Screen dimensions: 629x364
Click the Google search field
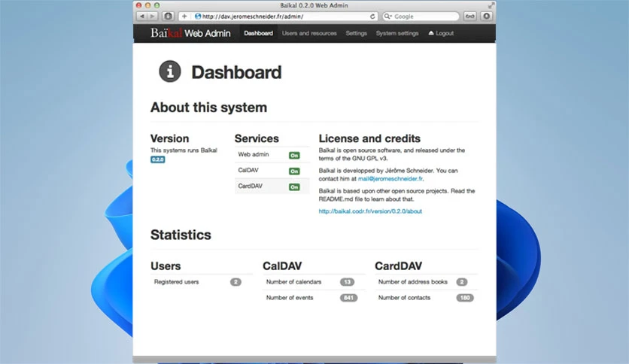(421, 17)
